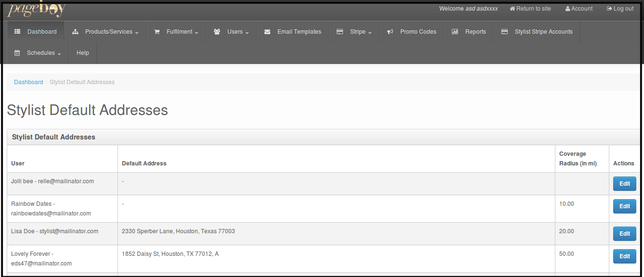Expand the Products/Services dropdown caret
644x277 pixels.
[x=137, y=33]
